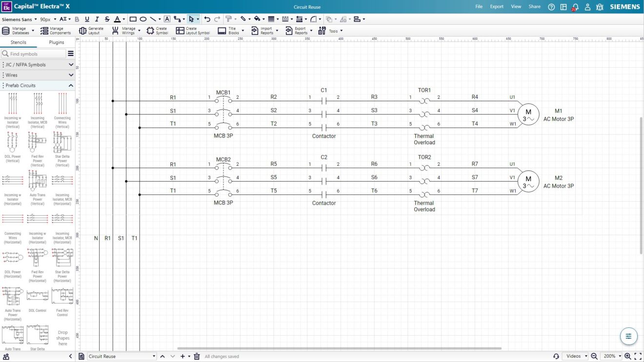Open the zoom level 200% dropdown

click(610, 356)
